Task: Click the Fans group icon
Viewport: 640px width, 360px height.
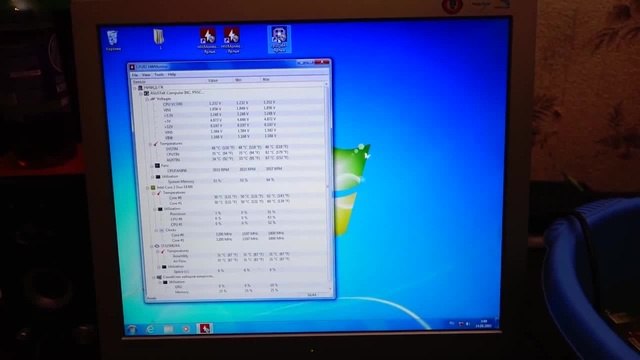Action: (x=157, y=166)
